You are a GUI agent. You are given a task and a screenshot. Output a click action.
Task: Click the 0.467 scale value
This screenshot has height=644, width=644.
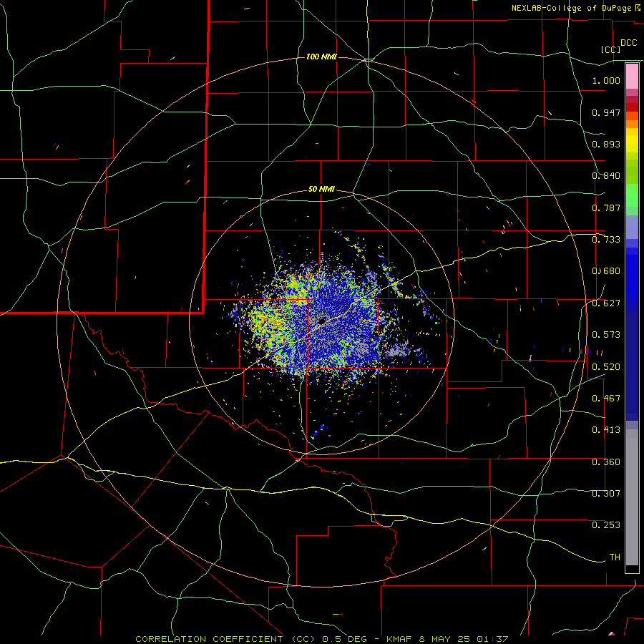[606, 399]
